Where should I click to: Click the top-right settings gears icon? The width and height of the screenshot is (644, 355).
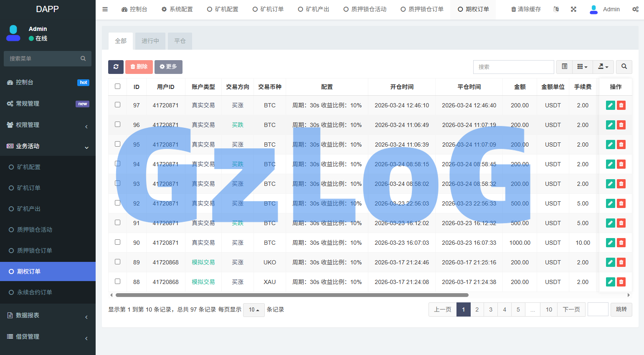[635, 9]
